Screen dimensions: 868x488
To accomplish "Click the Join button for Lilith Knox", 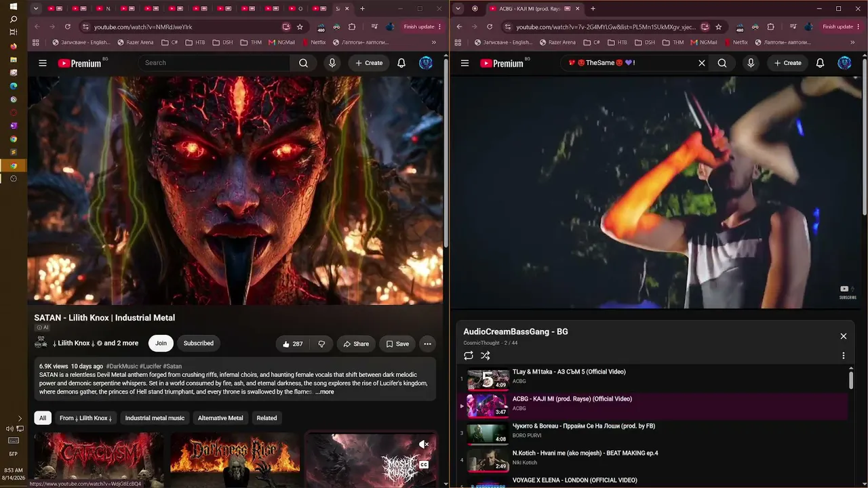I will click(161, 344).
